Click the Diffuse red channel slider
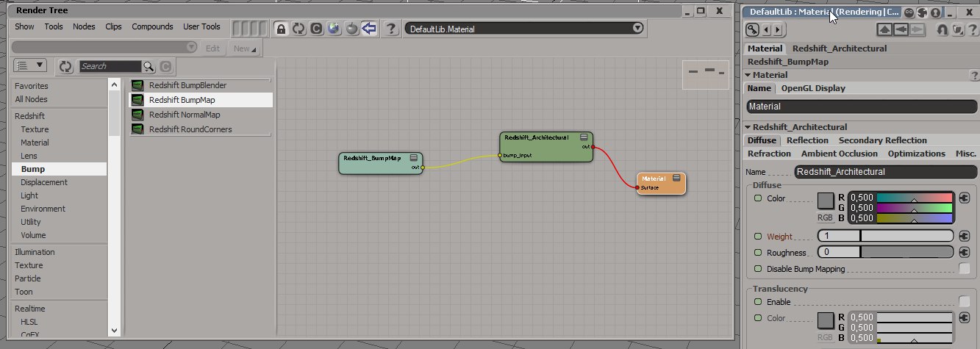 point(914,198)
